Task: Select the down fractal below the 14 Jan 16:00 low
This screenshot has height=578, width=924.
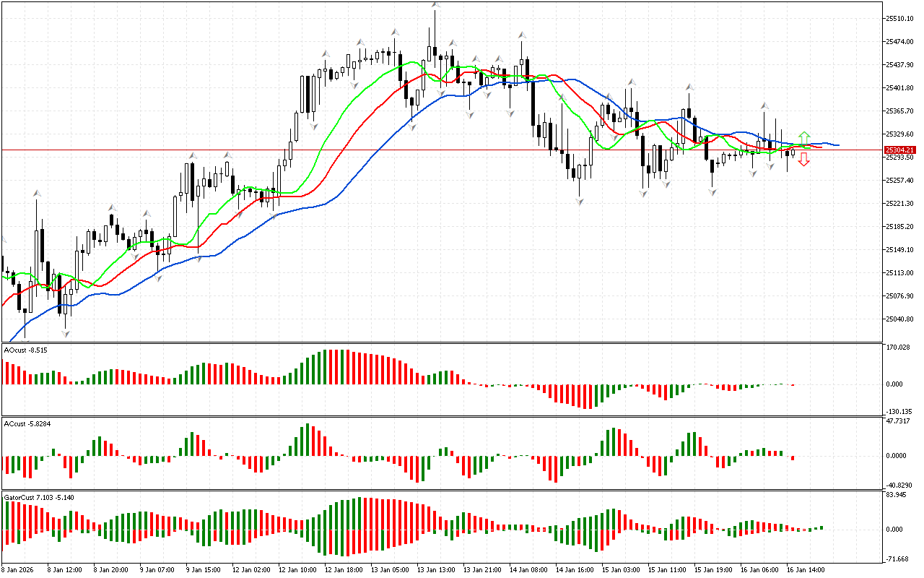Action: click(x=580, y=202)
